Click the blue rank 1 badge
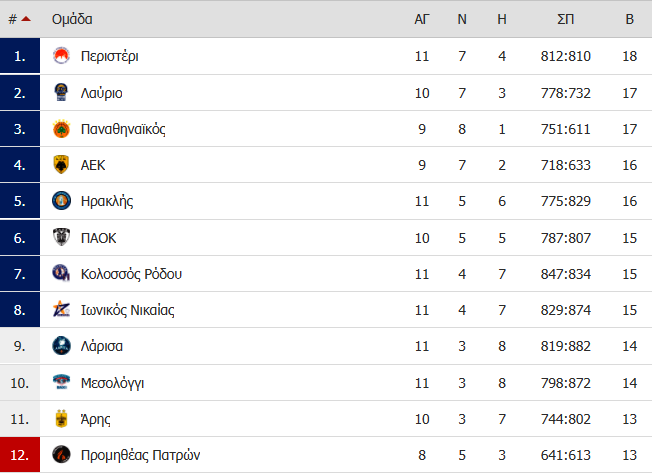 pos(20,56)
